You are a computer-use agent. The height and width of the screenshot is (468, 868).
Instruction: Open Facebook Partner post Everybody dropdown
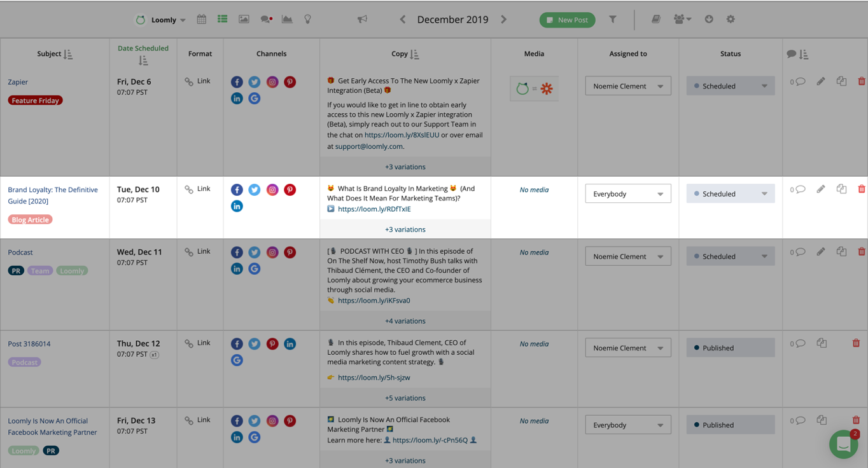pyautogui.click(x=628, y=425)
